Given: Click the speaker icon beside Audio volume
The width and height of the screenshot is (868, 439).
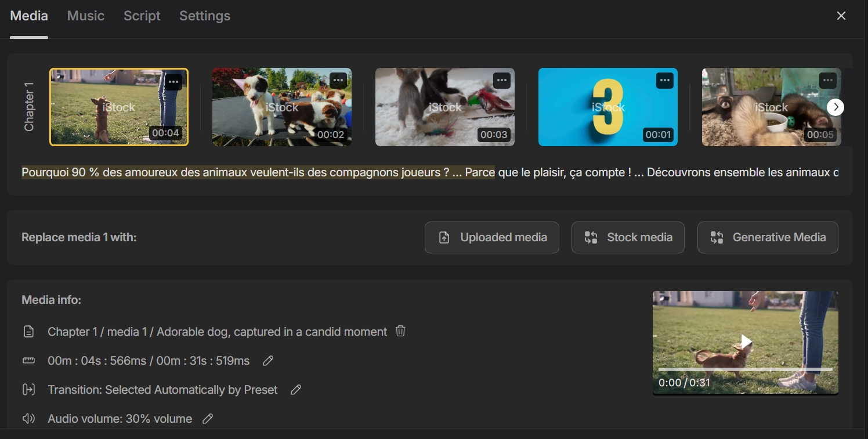Looking at the screenshot, I should pos(28,419).
